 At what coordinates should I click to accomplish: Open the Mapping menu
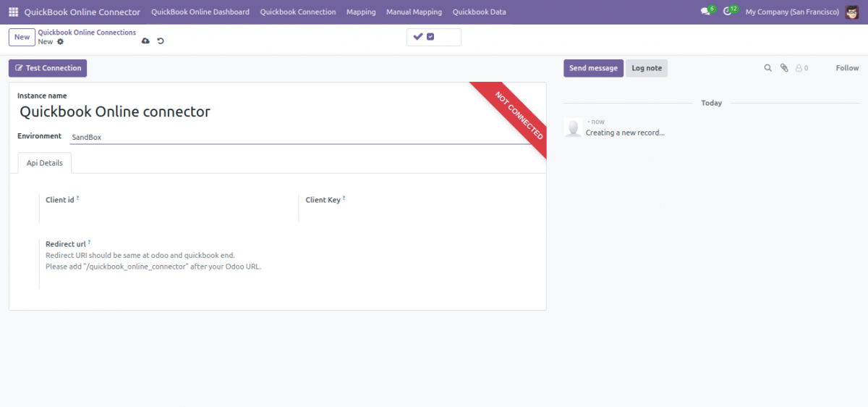pos(361,12)
